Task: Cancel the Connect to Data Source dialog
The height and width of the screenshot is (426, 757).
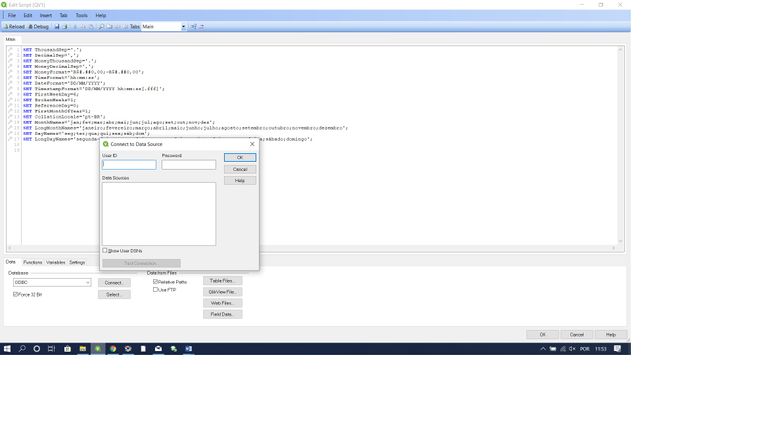Action: 240,169
